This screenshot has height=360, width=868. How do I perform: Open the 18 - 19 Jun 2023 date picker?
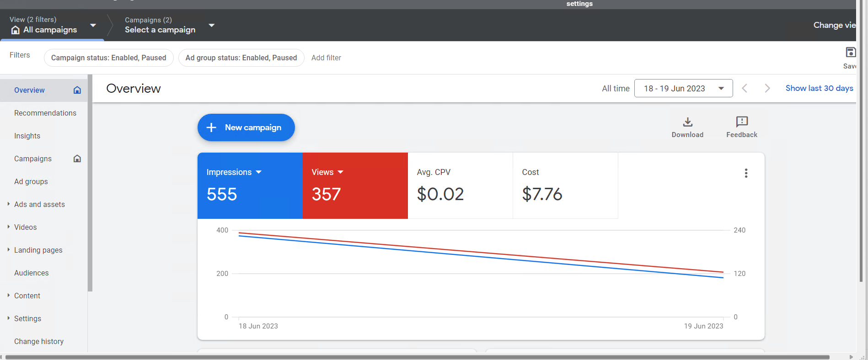[x=683, y=88]
